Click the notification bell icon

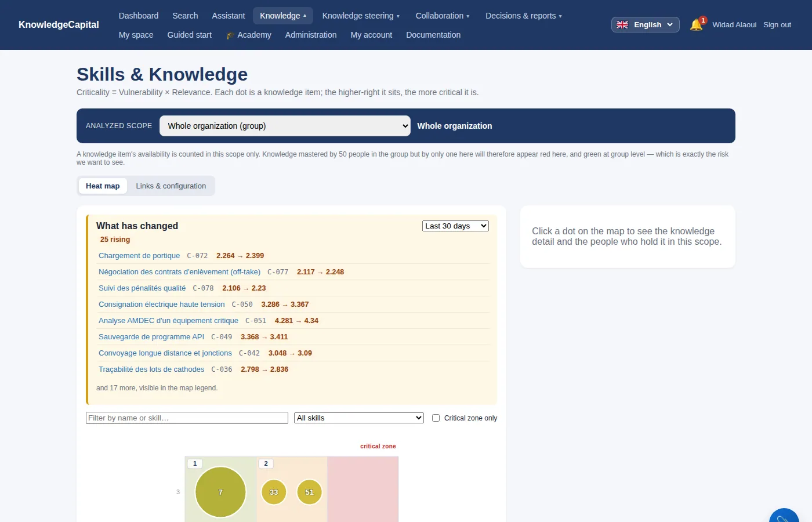(x=696, y=25)
